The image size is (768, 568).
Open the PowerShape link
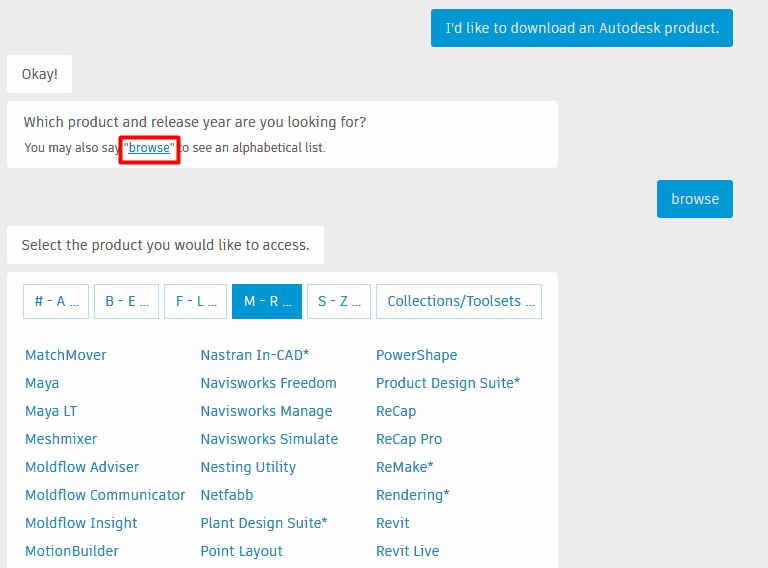coord(416,355)
